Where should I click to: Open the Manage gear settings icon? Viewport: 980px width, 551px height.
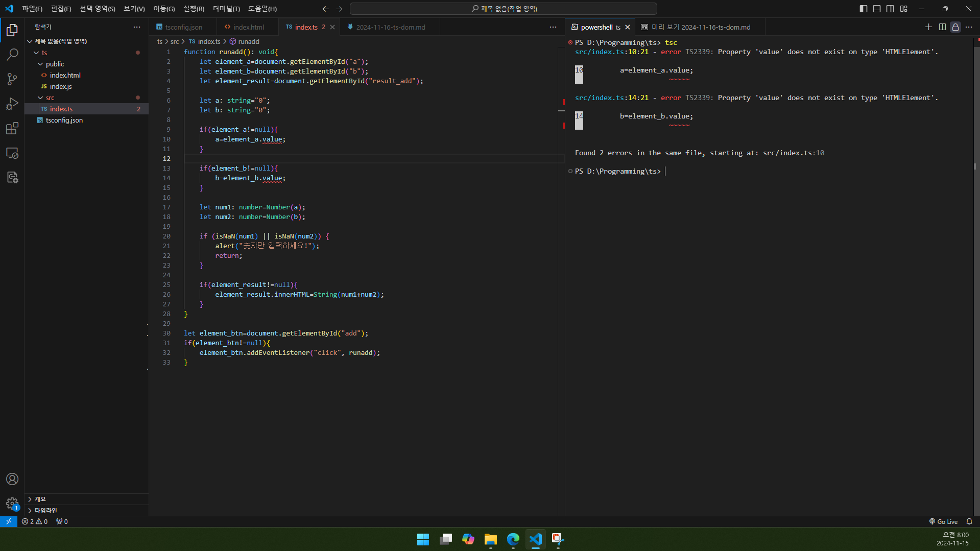(x=12, y=504)
